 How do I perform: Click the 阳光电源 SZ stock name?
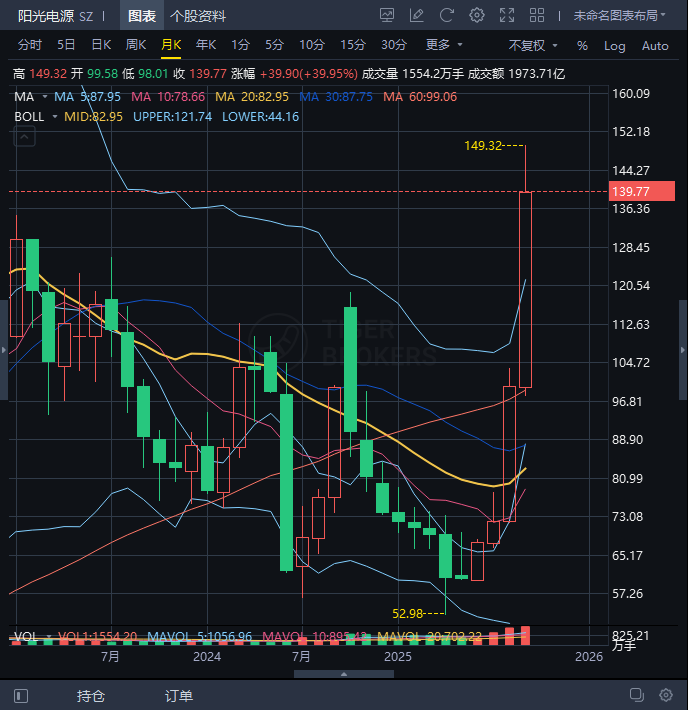(55, 16)
